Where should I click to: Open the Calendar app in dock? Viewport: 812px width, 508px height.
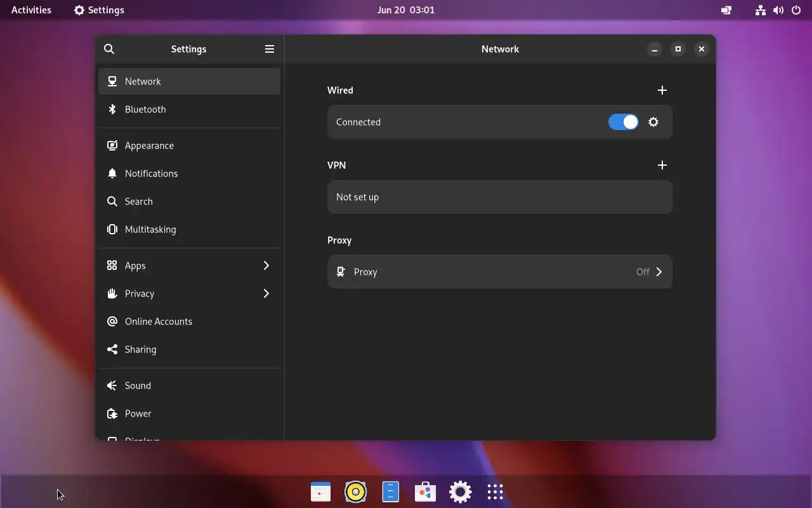click(320, 491)
